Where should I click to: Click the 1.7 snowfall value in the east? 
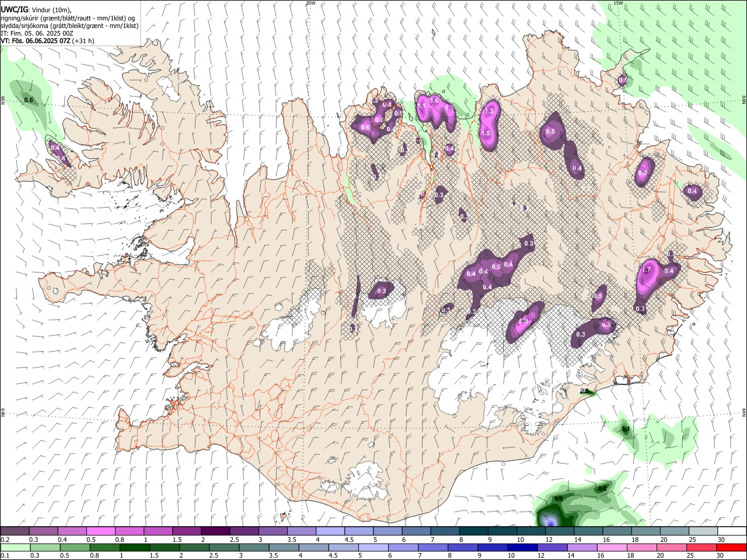(x=647, y=270)
